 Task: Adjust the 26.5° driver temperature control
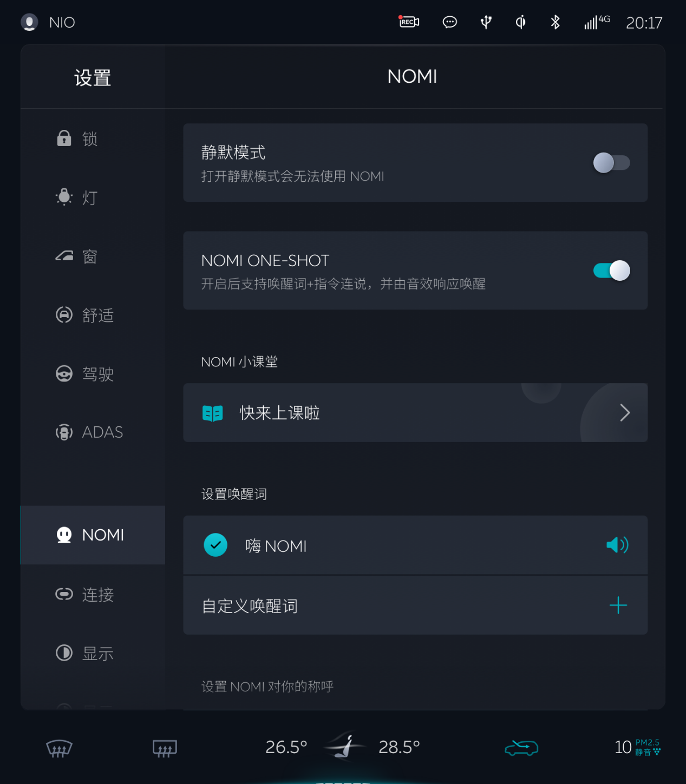286,747
